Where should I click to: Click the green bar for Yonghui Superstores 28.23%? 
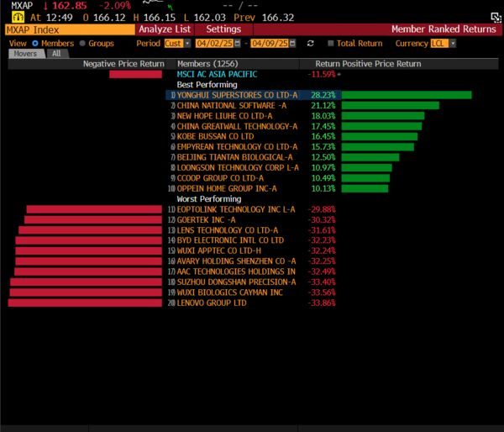pos(407,95)
